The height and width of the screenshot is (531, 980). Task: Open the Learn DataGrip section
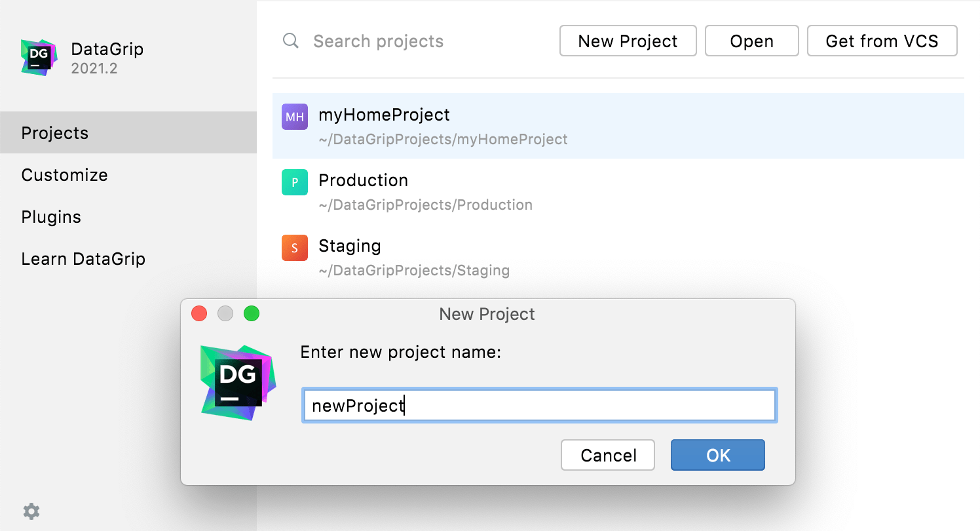point(83,258)
